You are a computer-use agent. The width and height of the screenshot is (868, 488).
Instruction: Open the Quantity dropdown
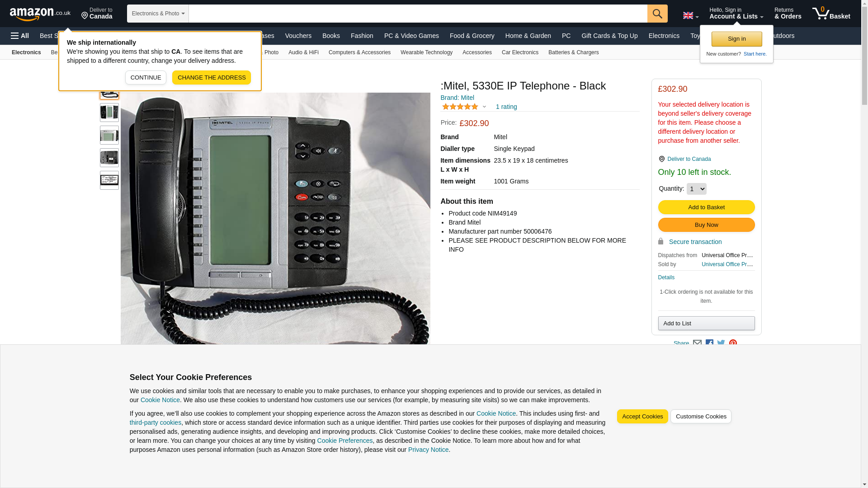pos(696,189)
